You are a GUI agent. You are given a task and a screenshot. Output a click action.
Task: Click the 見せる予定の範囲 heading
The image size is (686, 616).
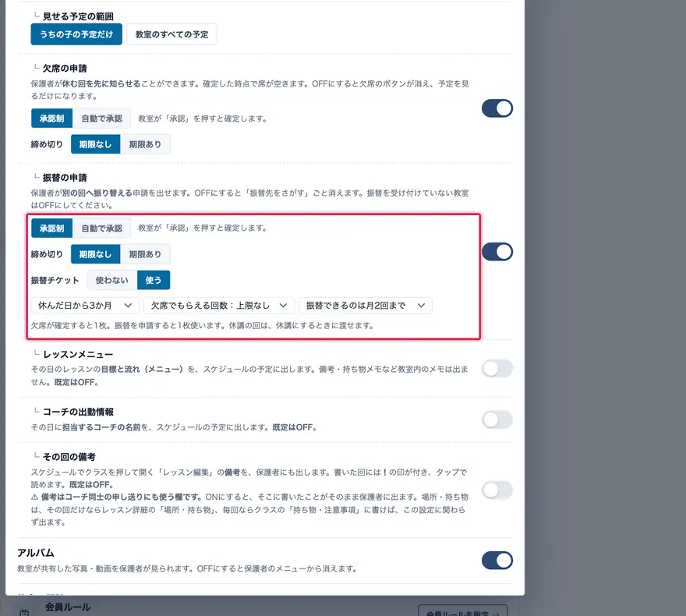78,16
